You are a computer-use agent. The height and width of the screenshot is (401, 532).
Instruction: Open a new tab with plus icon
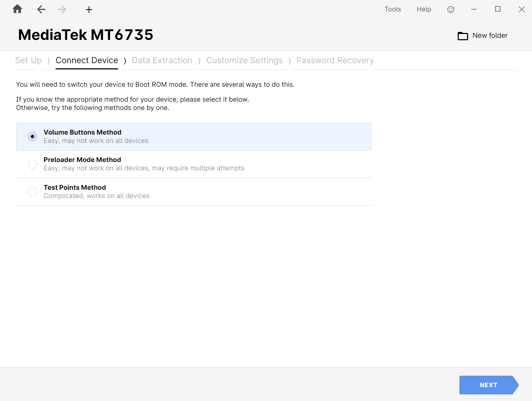tap(89, 9)
